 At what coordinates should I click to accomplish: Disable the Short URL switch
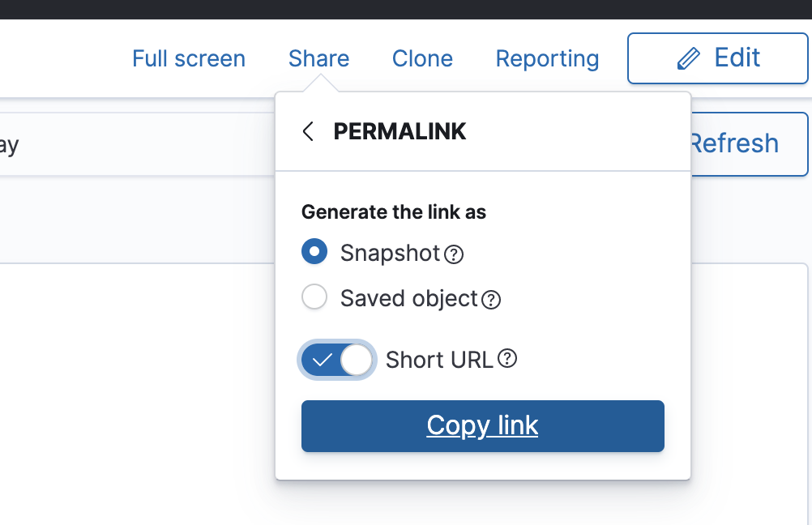tap(338, 360)
